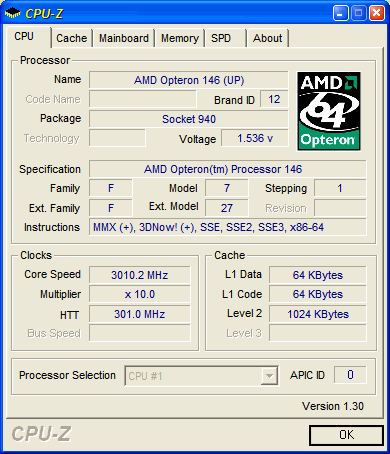Click the CPU-Z logo text at bottom
This screenshot has width=390, height=454.
click(41, 434)
